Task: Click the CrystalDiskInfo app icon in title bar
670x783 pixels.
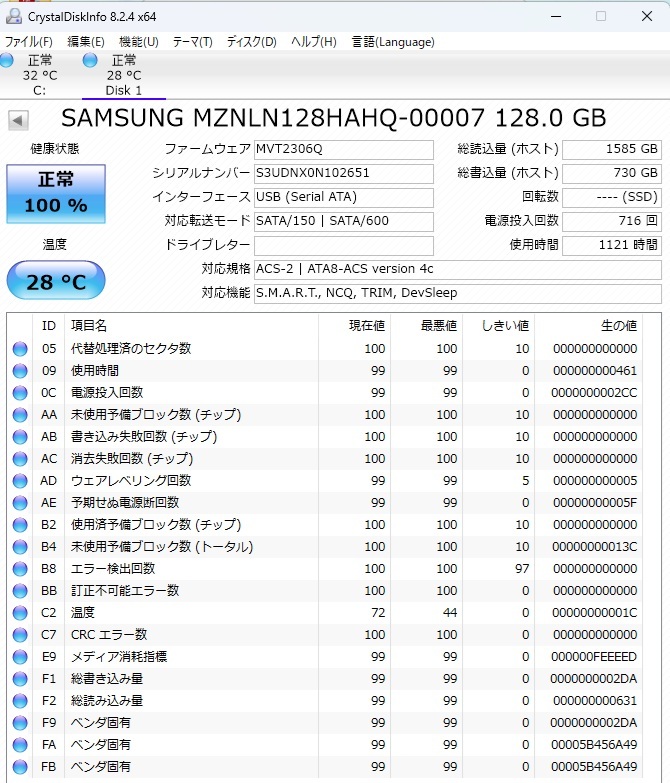Action: [13, 16]
